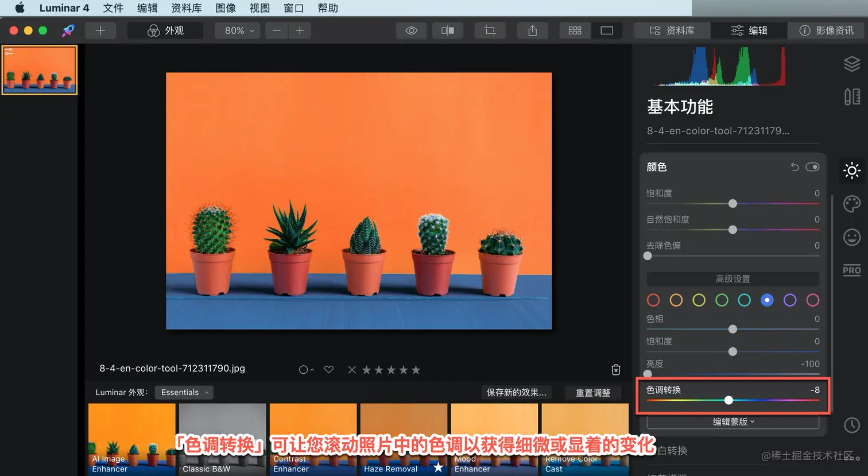Reset the 颜色 tool with the undo arrow
The image size is (868, 476).
(795, 167)
